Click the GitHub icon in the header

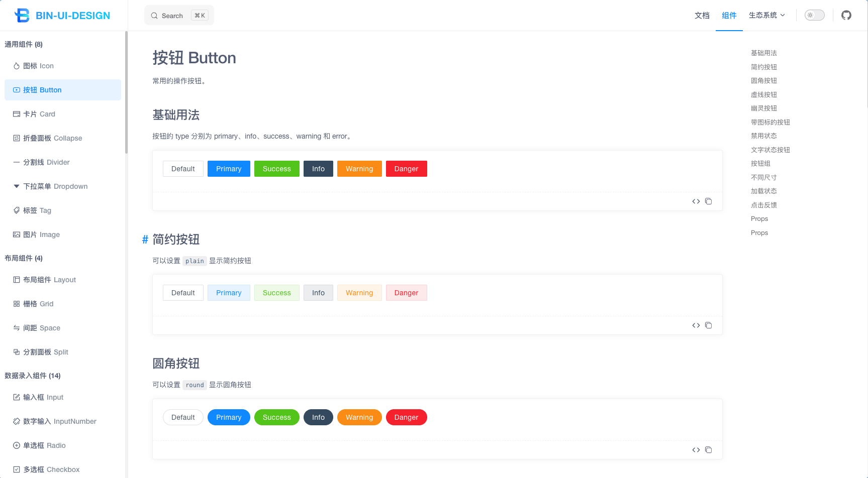point(846,15)
